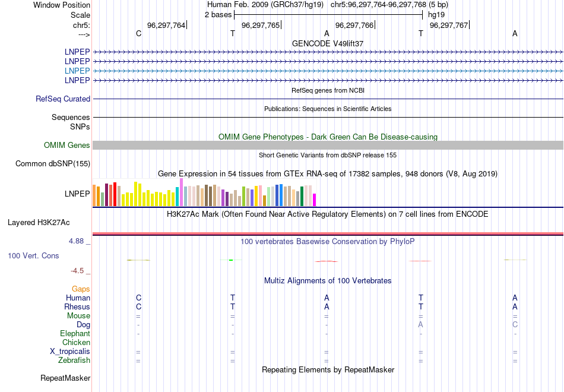The width and height of the screenshot is (564, 392).
Task: Click the gray OMIM Genes bar
Action: [x=328, y=145]
